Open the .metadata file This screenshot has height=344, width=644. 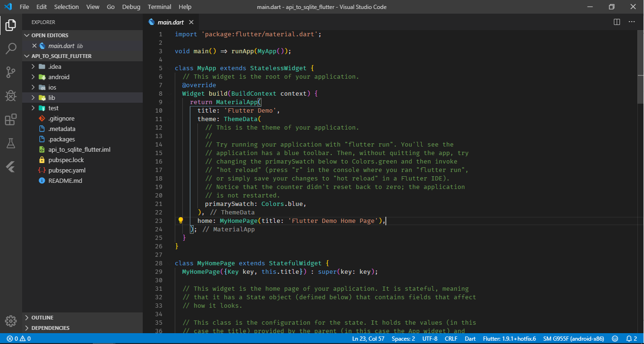pyautogui.click(x=82, y=129)
